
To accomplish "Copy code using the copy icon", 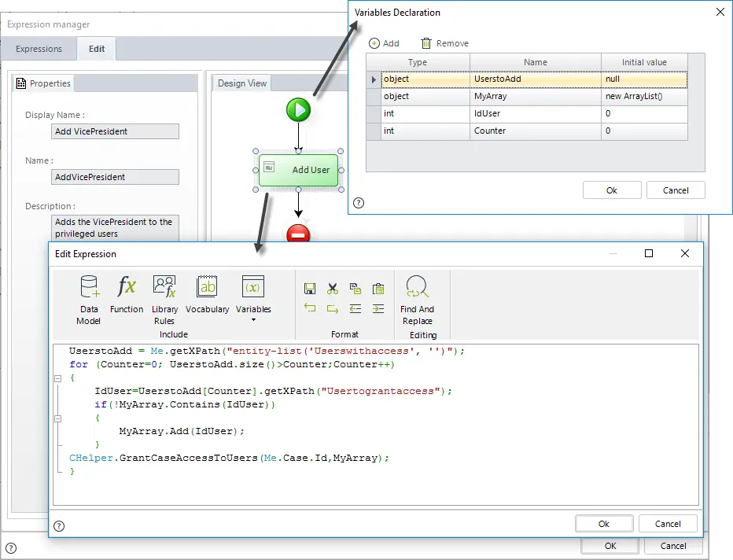I will pyautogui.click(x=355, y=289).
